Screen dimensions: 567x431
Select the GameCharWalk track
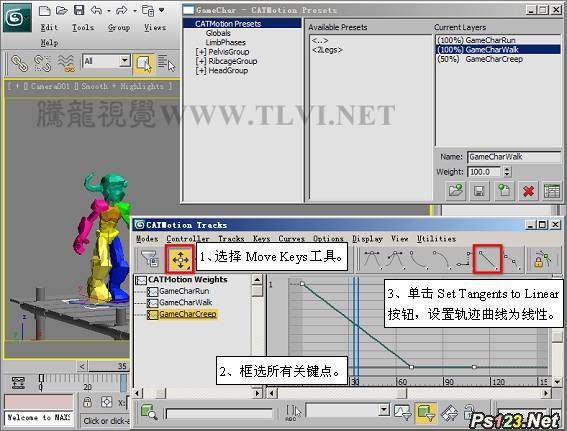(x=186, y=302)
